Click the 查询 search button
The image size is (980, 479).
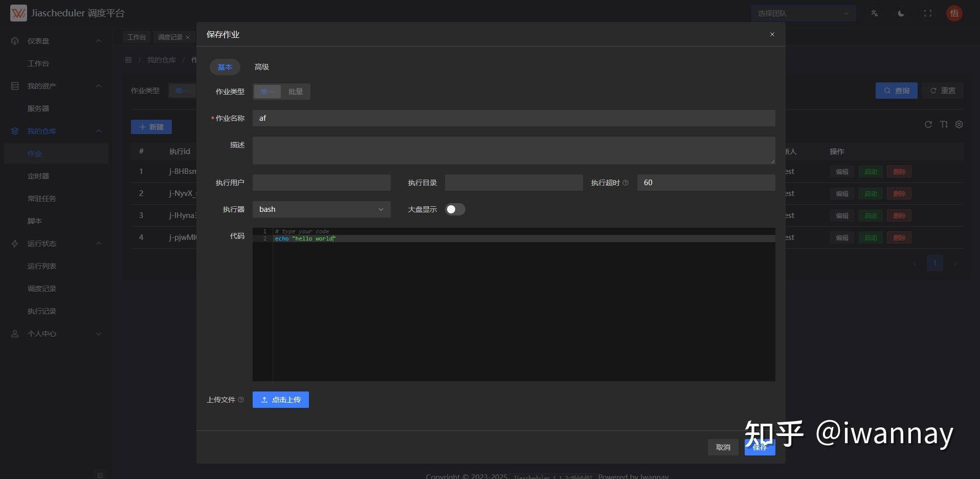click(897, 91)
